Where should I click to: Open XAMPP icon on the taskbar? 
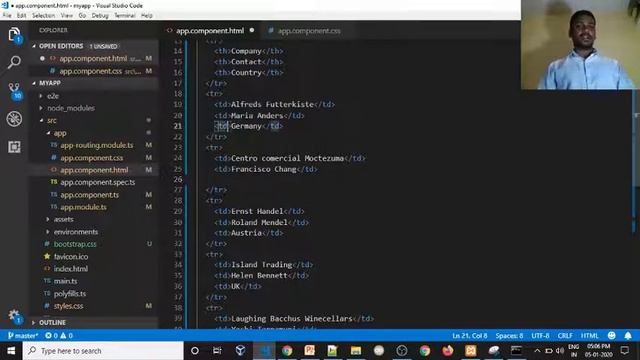click(x=471, y=351)
